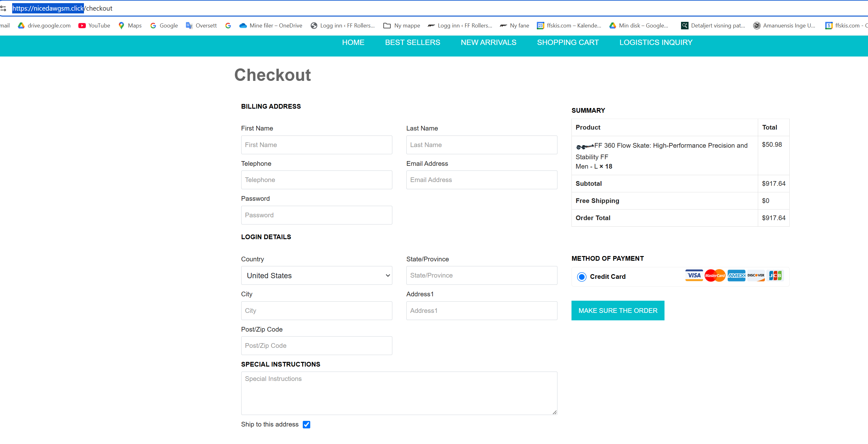
Task: Open BEST SELLERS in navigation bar
Action: [412, 42]
